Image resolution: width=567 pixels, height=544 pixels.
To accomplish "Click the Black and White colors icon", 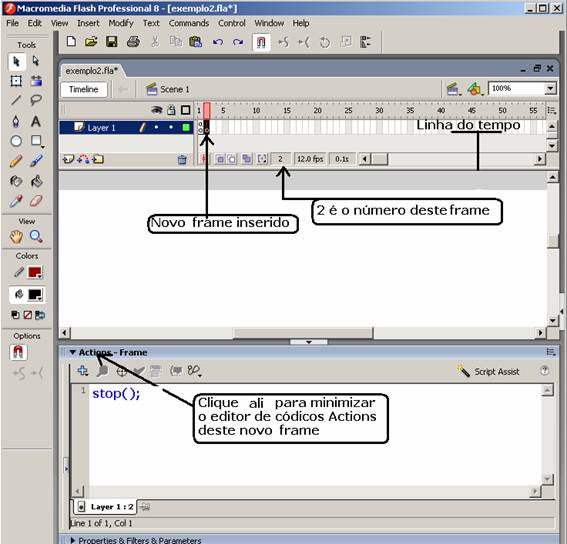I will coord(15,315).
